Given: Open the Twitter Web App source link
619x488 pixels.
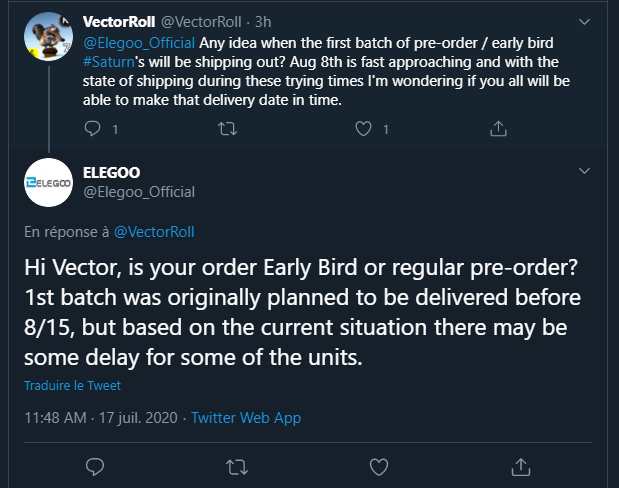Looking at the screenshot, I should (246, 418).
